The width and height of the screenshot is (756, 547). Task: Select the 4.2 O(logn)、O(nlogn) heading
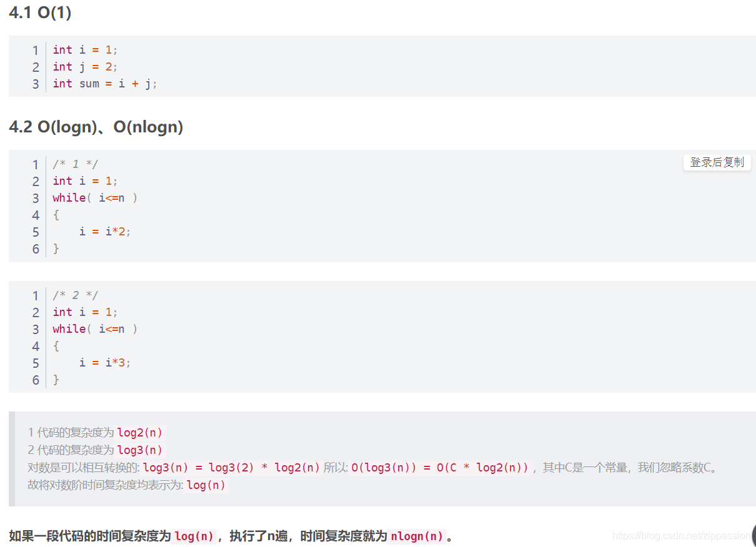[x=96, y=127]
